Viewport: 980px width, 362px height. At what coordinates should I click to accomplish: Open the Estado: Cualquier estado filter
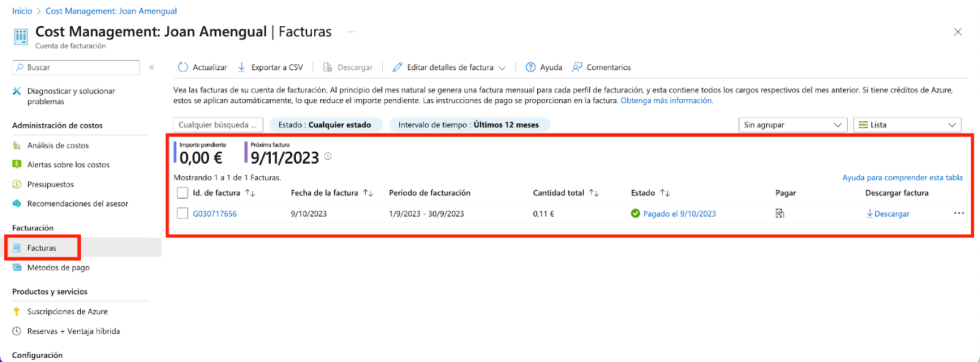(x=326, y=125)
